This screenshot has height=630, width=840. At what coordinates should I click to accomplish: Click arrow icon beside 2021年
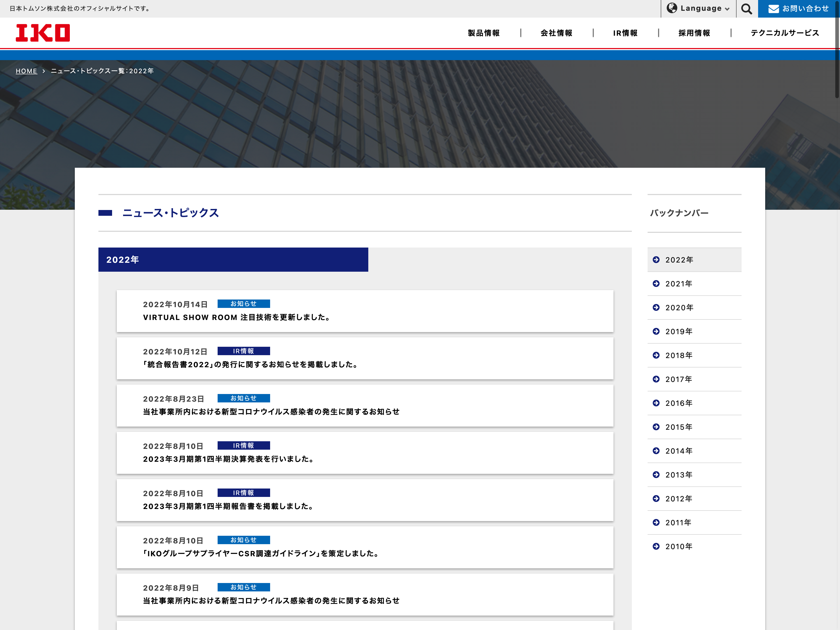(x=656, y=284)
